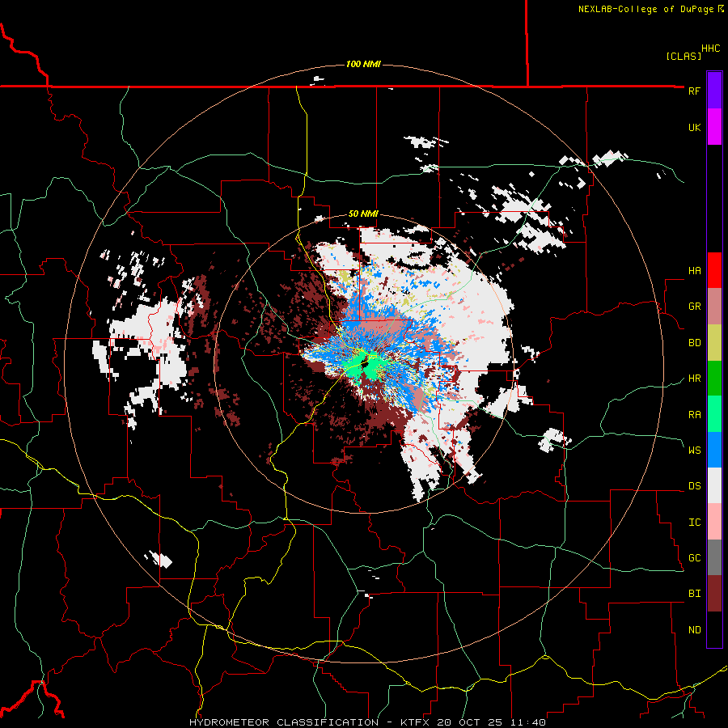
Task: Click the IC pink legend swatch
Action: [714, 522]
